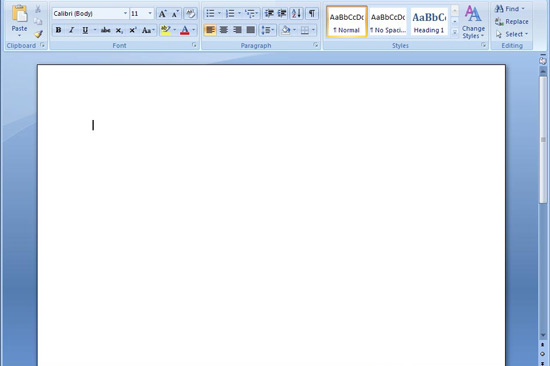Open font color dropdown arrow
Image resolution: width=550 pixels, height=366 pixels.
(194, 31)
